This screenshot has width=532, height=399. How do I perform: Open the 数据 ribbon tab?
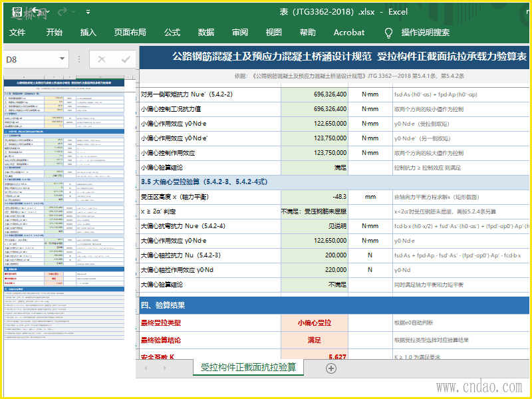coord(206,33)
